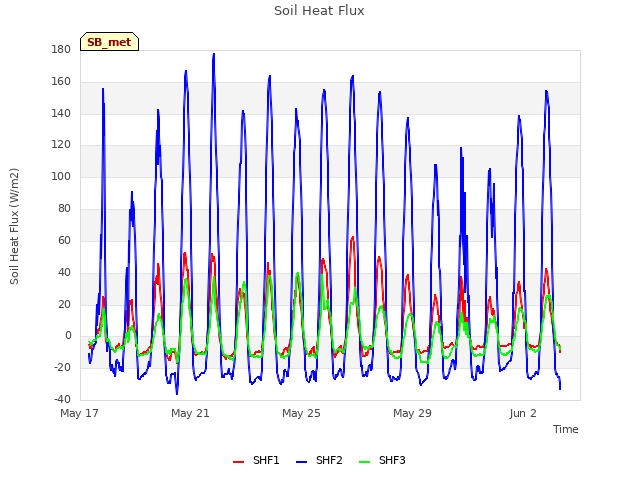The image size is (640, 480).
Task: Click the -20 y-axis tick label
Action: click(x=62, y=367)
